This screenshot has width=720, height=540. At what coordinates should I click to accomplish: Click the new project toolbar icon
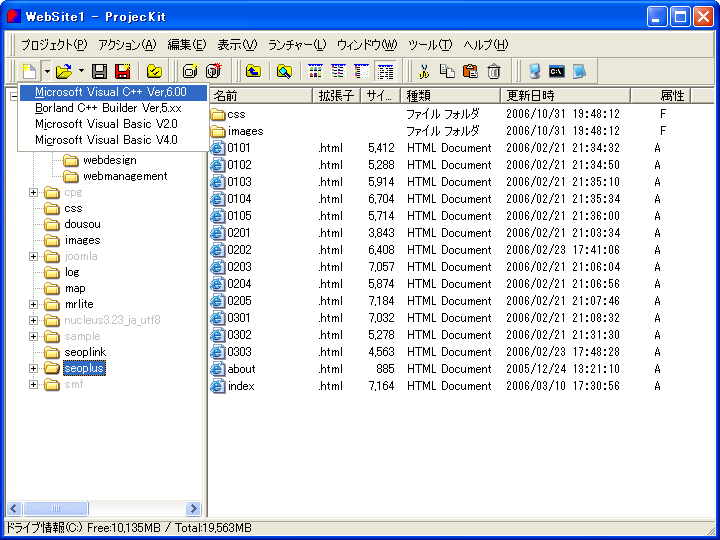pos(29,71)
